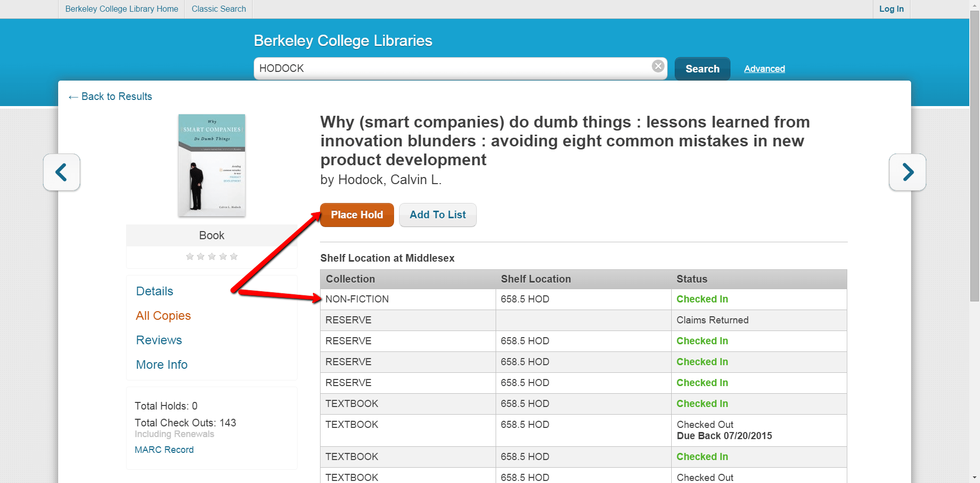Image resolution: width=980 pixels, height=483 pixels.
Task: Open the MARC Record link
Action: point(164,450)
